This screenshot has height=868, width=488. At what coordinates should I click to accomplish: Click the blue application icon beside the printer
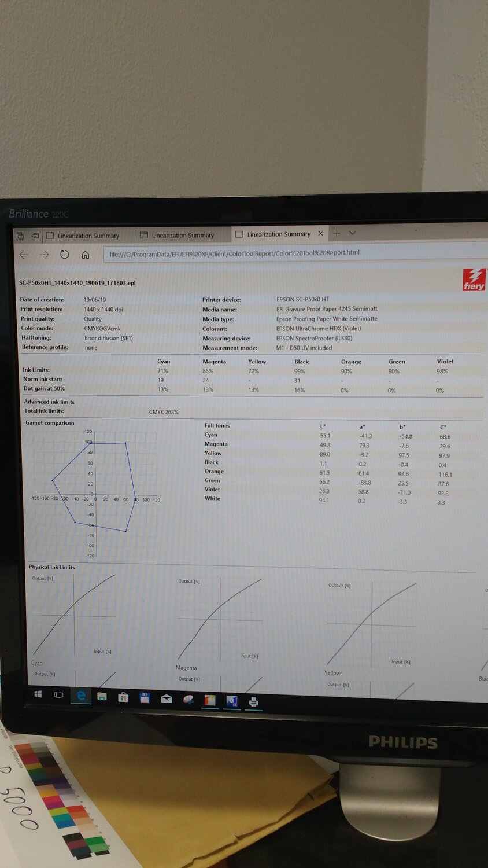(232, 701)
